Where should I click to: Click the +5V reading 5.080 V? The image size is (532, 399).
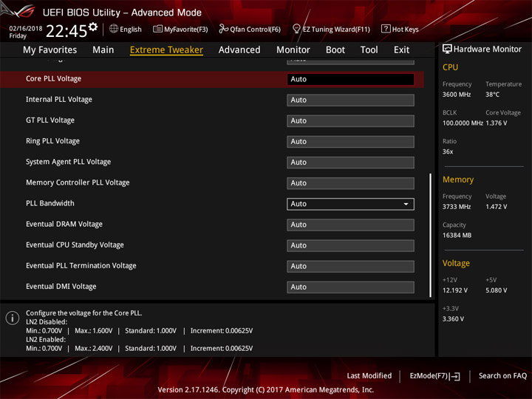497,290
